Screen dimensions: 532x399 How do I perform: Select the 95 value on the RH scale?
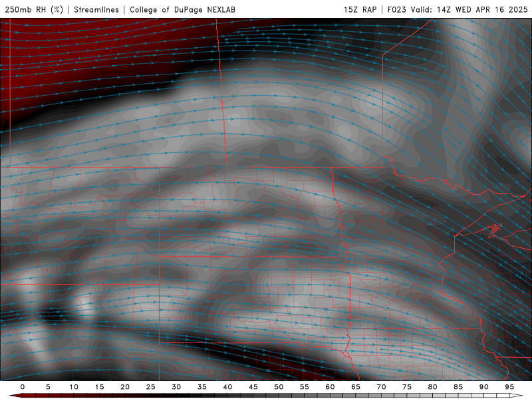[x=509, y=387]
